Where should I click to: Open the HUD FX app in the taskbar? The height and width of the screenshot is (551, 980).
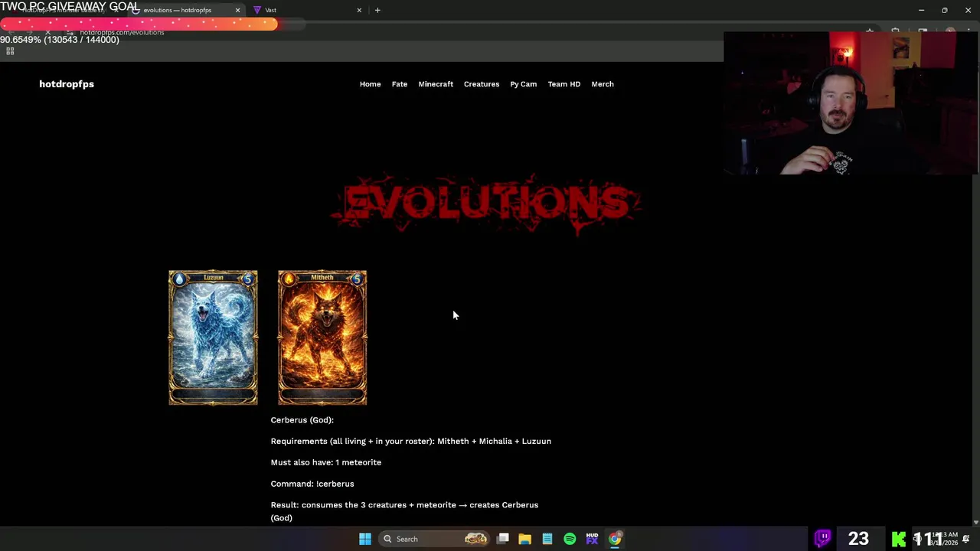pos(592,539)
